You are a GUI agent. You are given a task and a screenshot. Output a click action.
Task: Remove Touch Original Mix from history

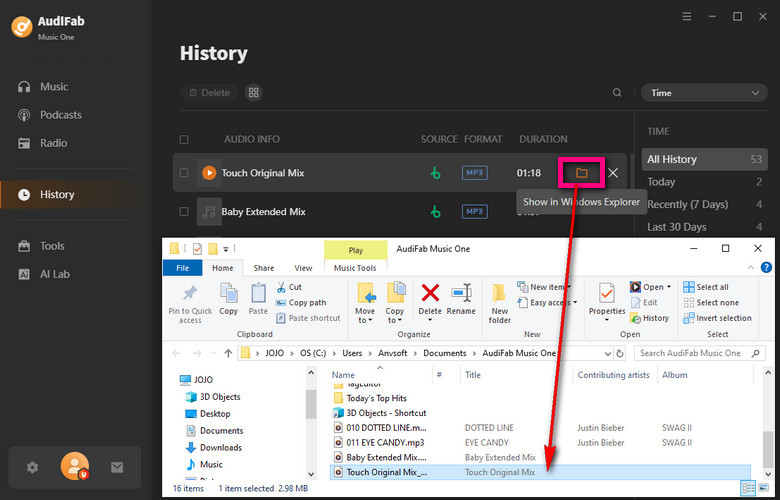(x=613, y=173)
